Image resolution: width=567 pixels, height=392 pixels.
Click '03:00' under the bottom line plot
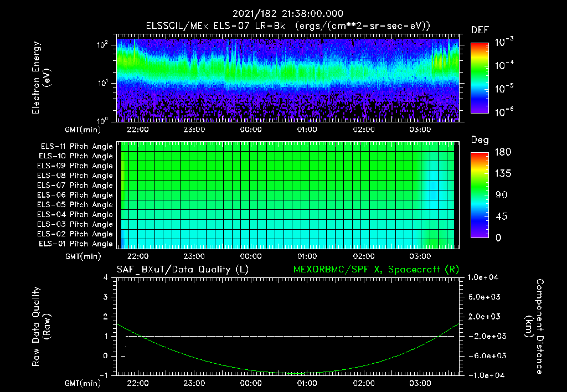point(420,383)
